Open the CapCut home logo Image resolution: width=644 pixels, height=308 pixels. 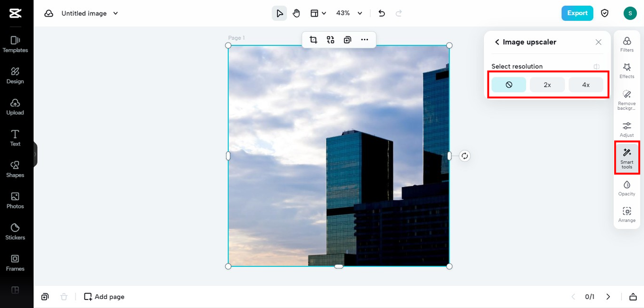coord(15,13)
